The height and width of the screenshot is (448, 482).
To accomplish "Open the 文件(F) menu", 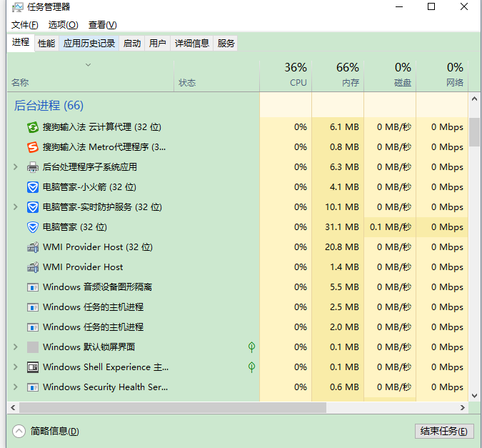I will coord(24,24).
